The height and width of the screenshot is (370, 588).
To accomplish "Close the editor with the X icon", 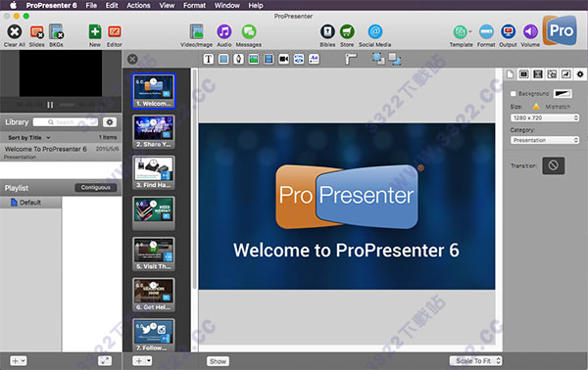I will point(132,59).
